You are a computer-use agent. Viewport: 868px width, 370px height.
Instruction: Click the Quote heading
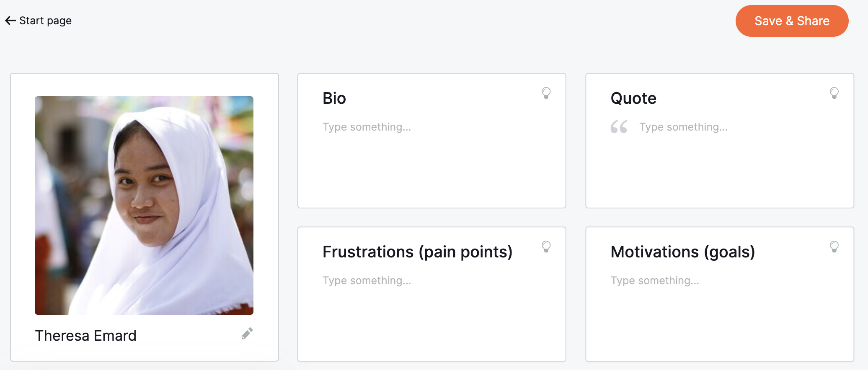(x=633, y=98)
